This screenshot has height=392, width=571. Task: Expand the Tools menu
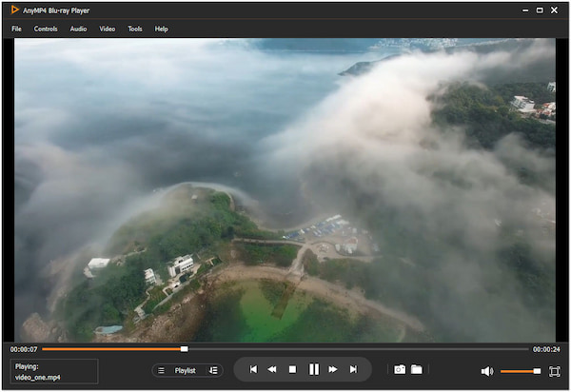click(135, 29)
